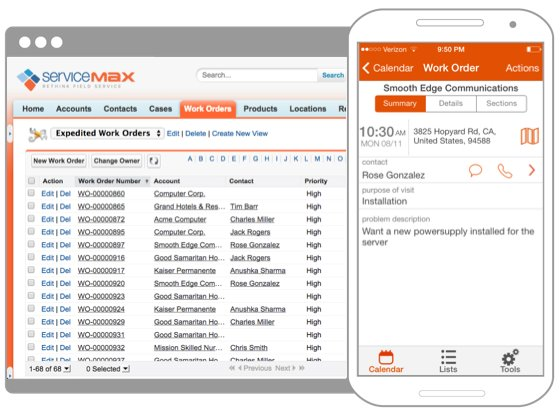Tap phone call icon for Rose Gonzalez
Viewport: 560px width, 420px height.
pos(505,171)
